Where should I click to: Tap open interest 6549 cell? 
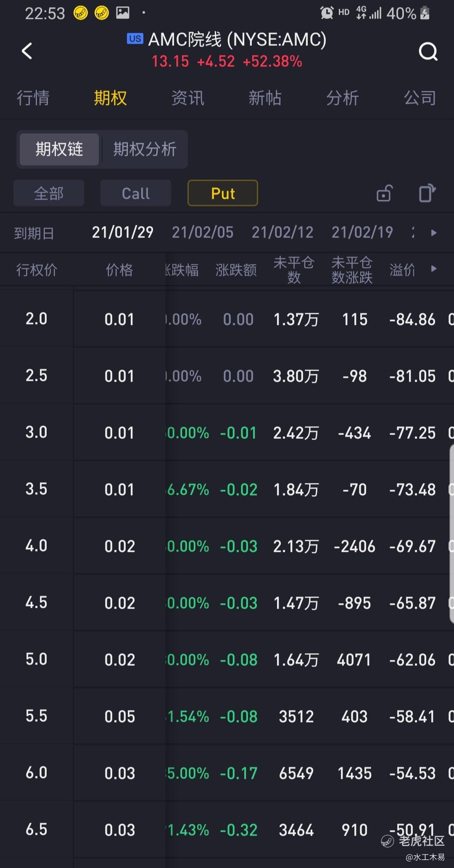click(296, 773)
